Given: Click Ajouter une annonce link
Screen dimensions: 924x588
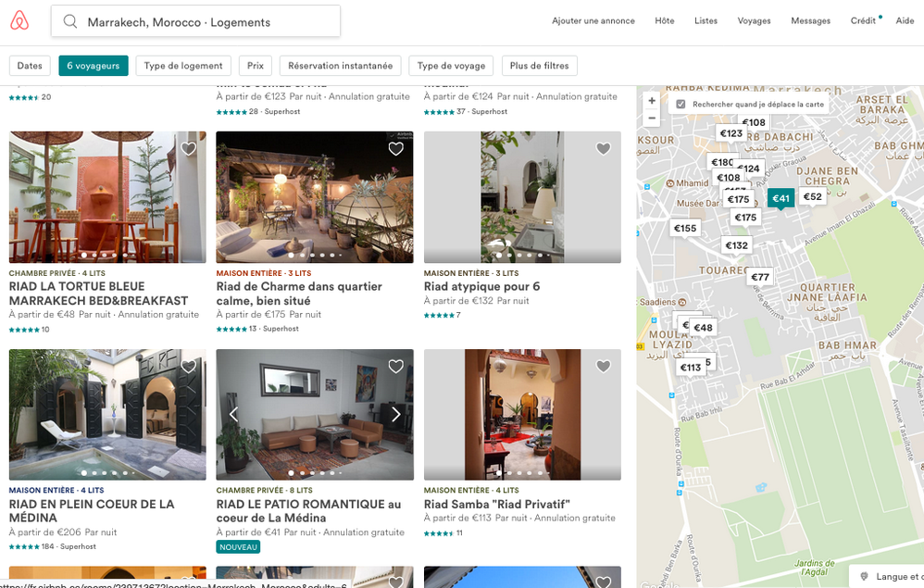Looking at the screenshot, I should coord(593,20).
